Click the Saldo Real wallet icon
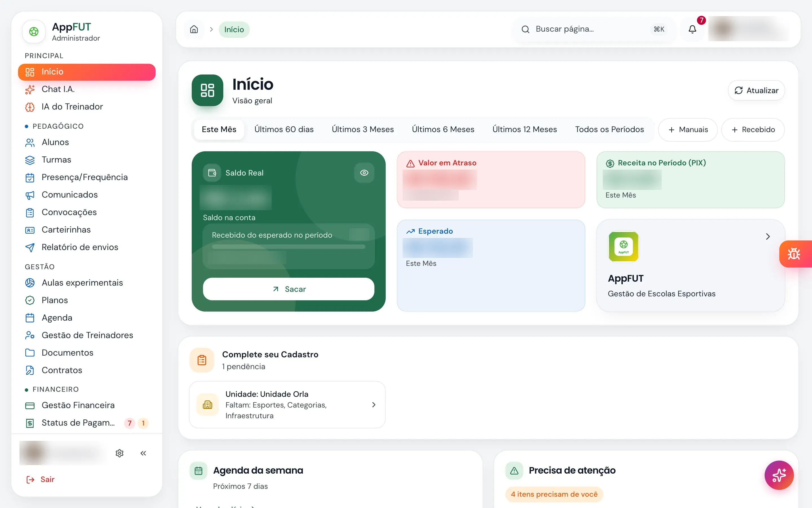812x508 pixels. [212, 173]
